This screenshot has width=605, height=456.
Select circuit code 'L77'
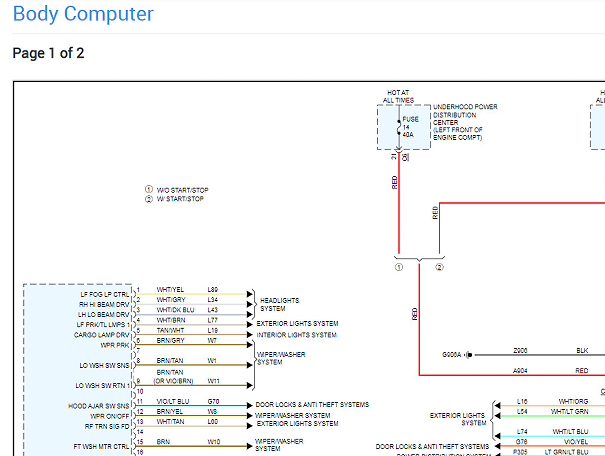coord(213,320)
